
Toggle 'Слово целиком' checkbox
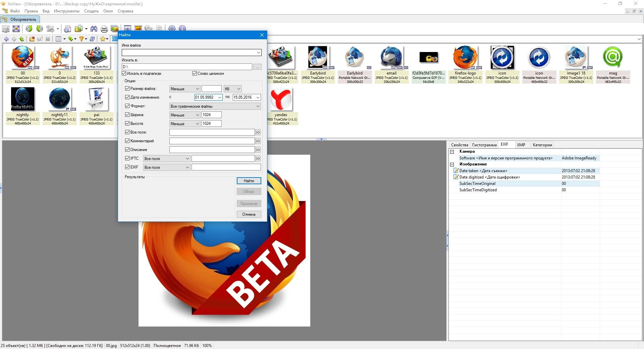point(195,73)
